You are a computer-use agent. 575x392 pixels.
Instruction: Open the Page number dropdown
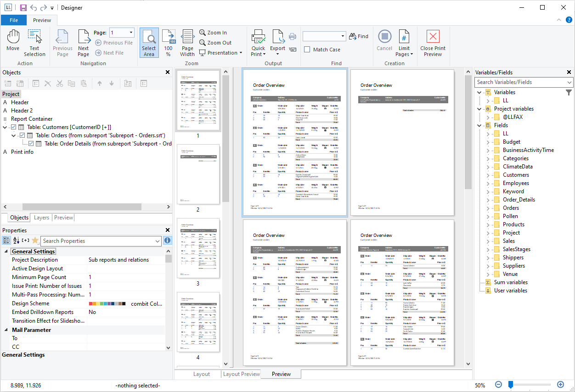coord(131,33)
